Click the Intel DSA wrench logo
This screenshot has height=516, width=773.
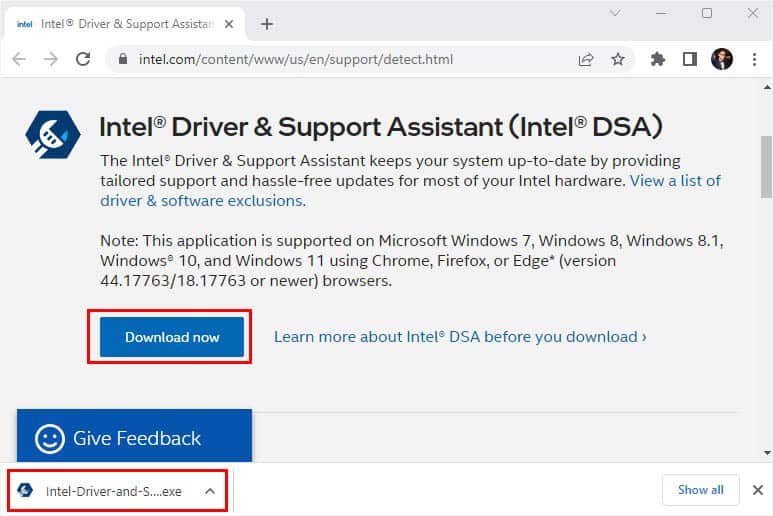coord(53,134)
